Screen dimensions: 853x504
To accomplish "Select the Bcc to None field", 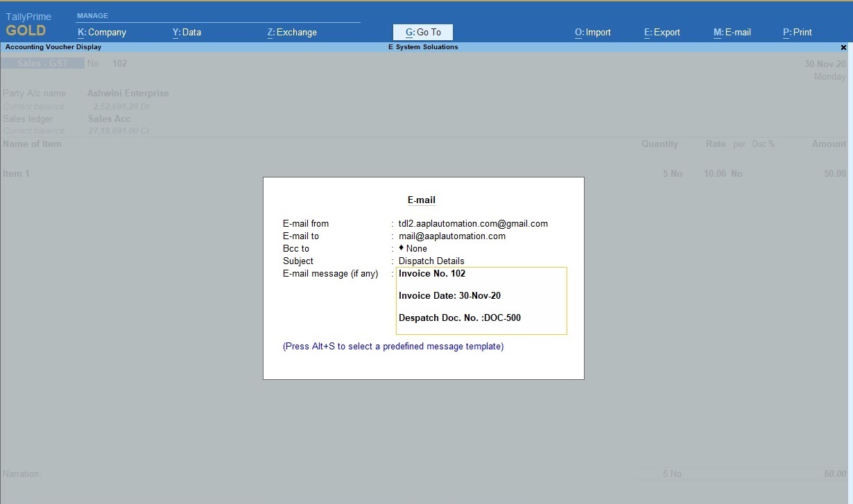I will tap(416, 249).
